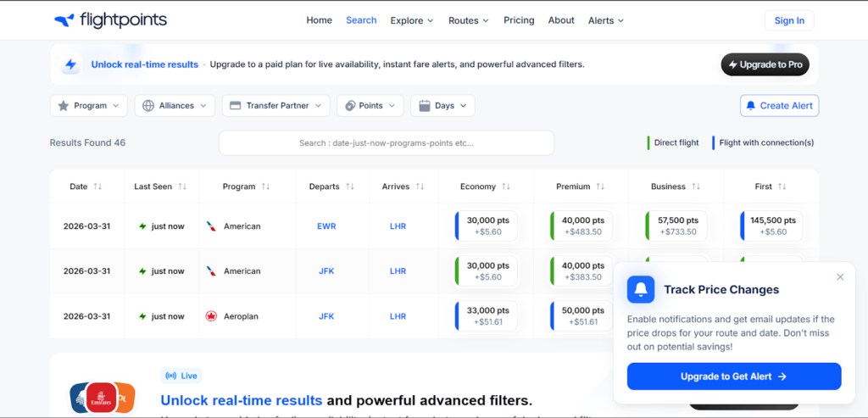Image resolution: width=868 pixels, height=418 pixels.
Task: Select the 33,000 pts +$51.61 economy fare
Action: [486, 316]
